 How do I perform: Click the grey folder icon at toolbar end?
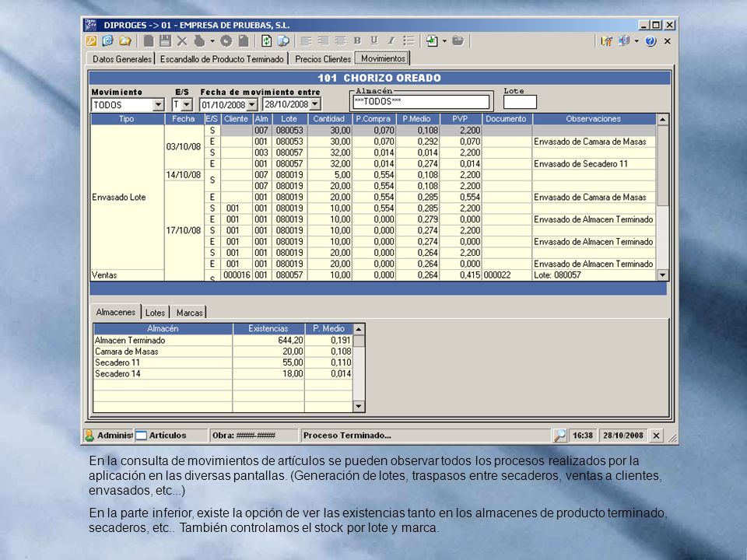click(458, 41)
